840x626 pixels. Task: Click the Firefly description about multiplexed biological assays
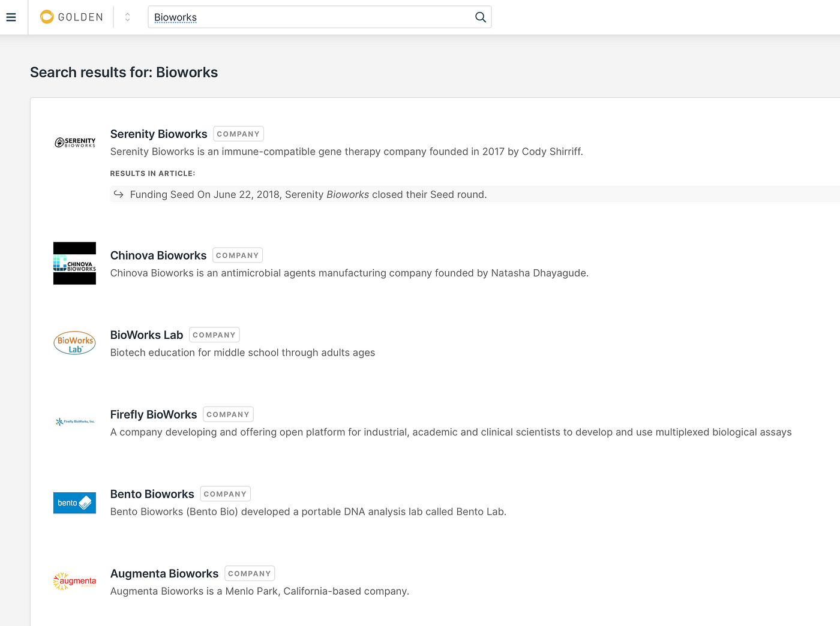tap(451, 432)
